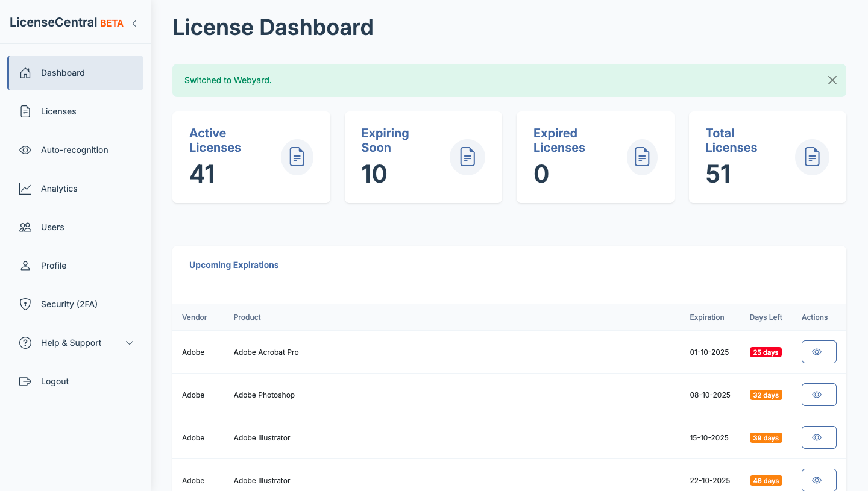Expand the Help & Support menu

pos(129,342)
